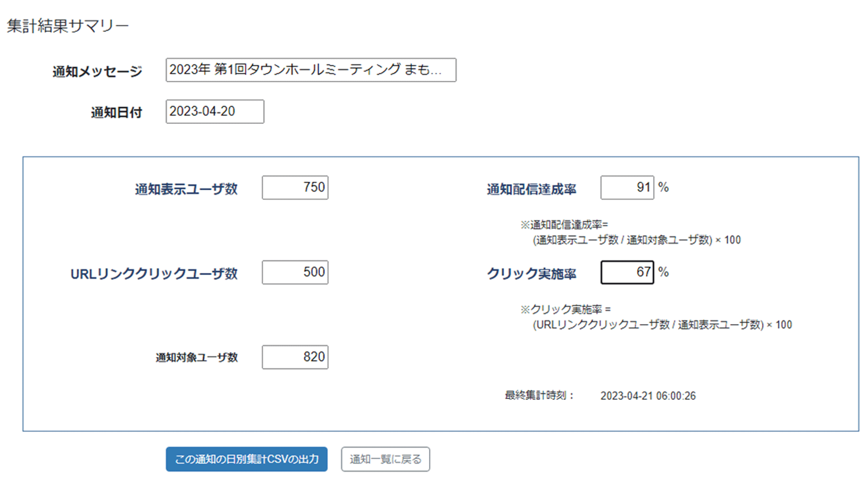Click the 通知表示ユーザ数 field showing 750

pyautogui.click(x=295, y=188)
